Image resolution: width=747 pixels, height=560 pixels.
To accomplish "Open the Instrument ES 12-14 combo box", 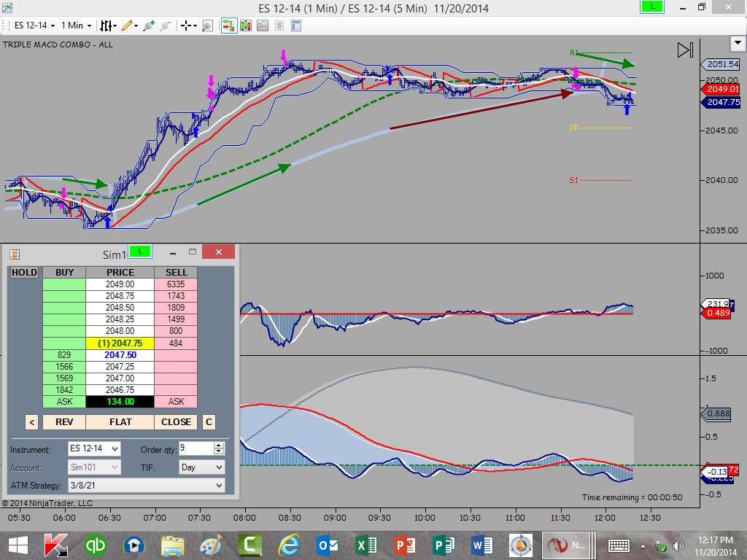I will 94,448.
